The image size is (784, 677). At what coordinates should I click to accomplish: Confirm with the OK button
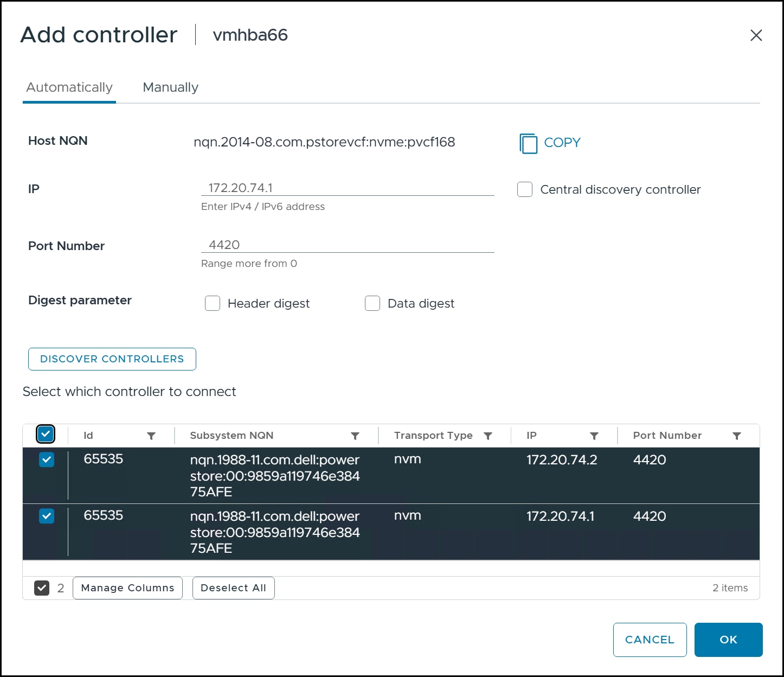728,640
